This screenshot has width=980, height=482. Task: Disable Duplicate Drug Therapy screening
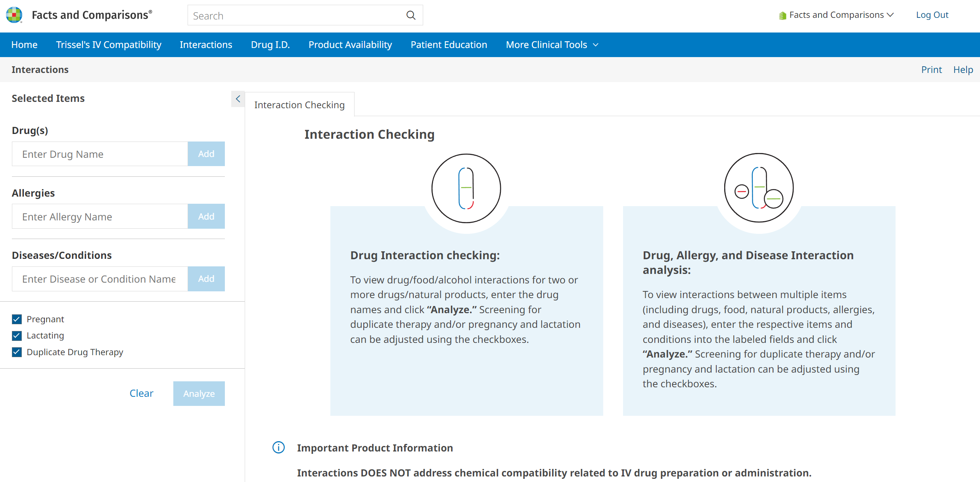click(17, 352)
